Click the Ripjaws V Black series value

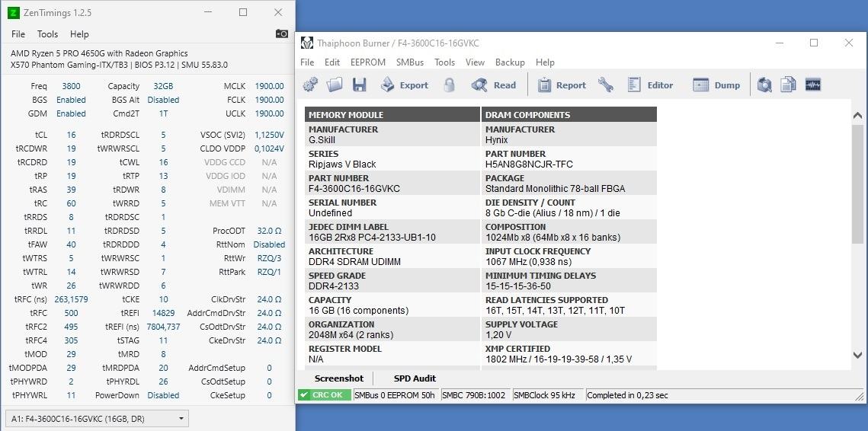point(342,164)
